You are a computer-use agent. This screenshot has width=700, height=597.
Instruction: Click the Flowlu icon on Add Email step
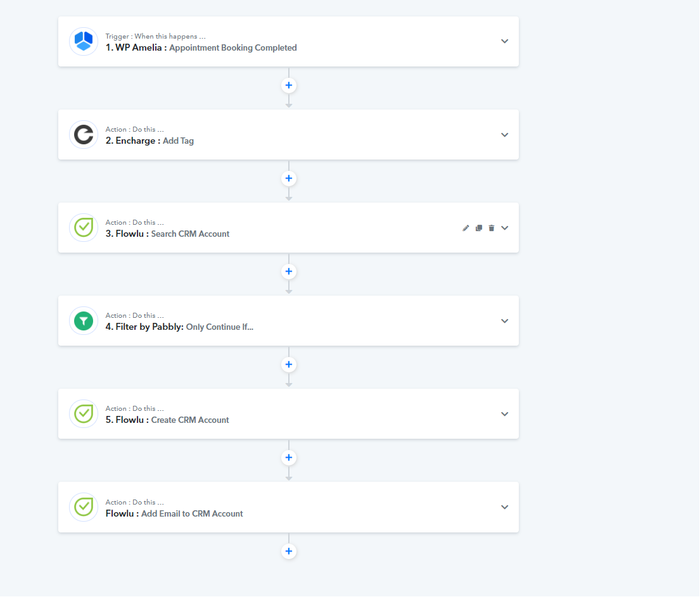tap(84, 507)
